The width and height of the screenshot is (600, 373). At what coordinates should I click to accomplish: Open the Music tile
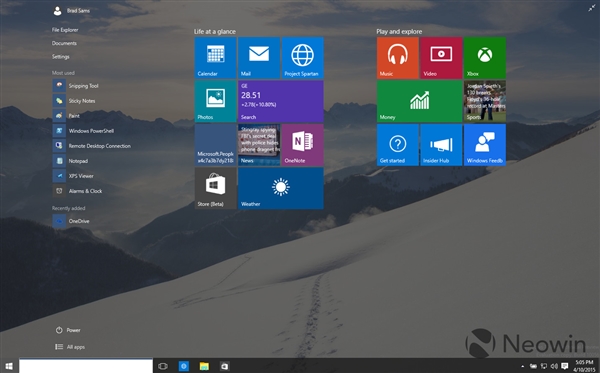click(398, 58)
